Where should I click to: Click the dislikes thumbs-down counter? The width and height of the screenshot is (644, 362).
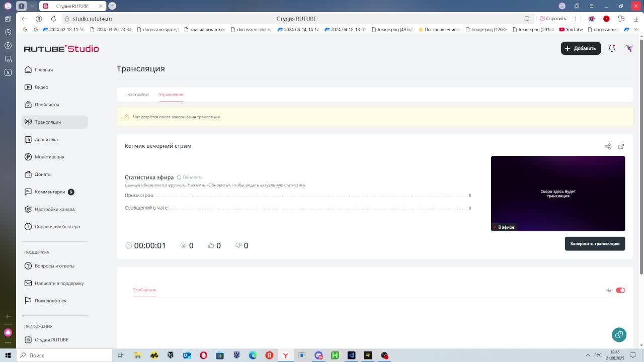point(242,245)
